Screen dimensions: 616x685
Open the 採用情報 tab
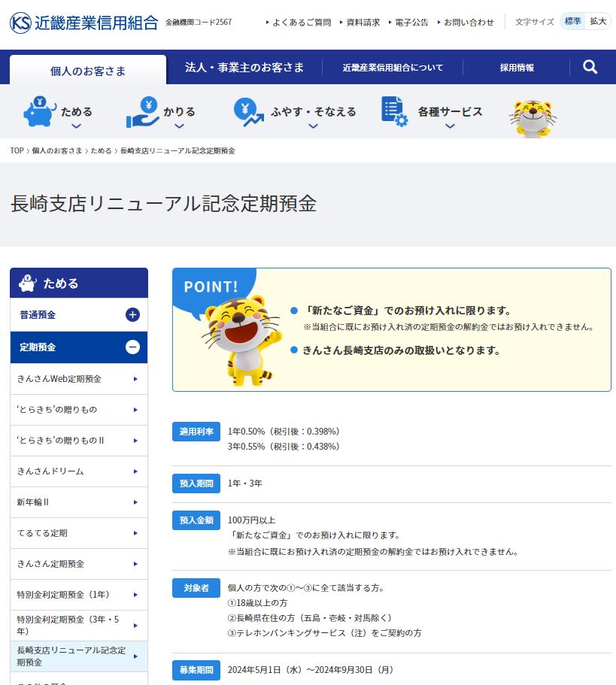[517, 67]
